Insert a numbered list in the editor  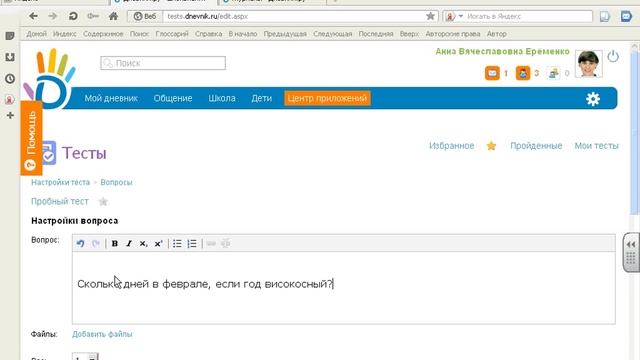coord(192,243)
